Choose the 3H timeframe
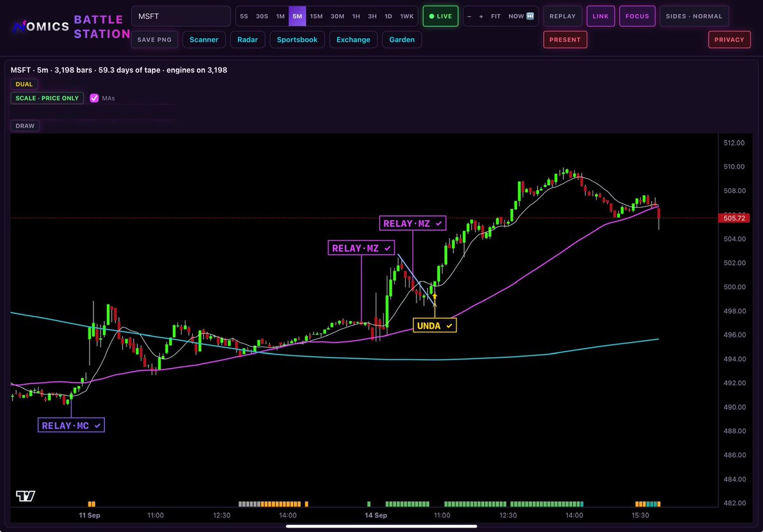 coord(373,17)
